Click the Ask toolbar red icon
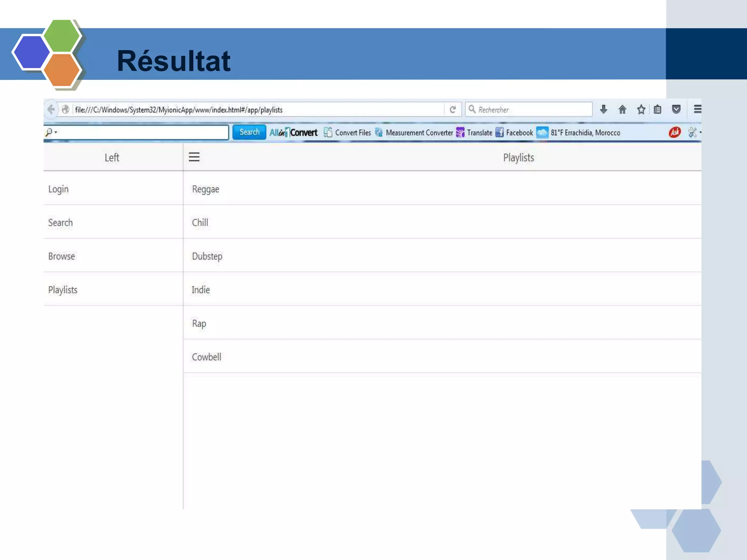The height and width of the screenshot is (560, 747). 675,132
